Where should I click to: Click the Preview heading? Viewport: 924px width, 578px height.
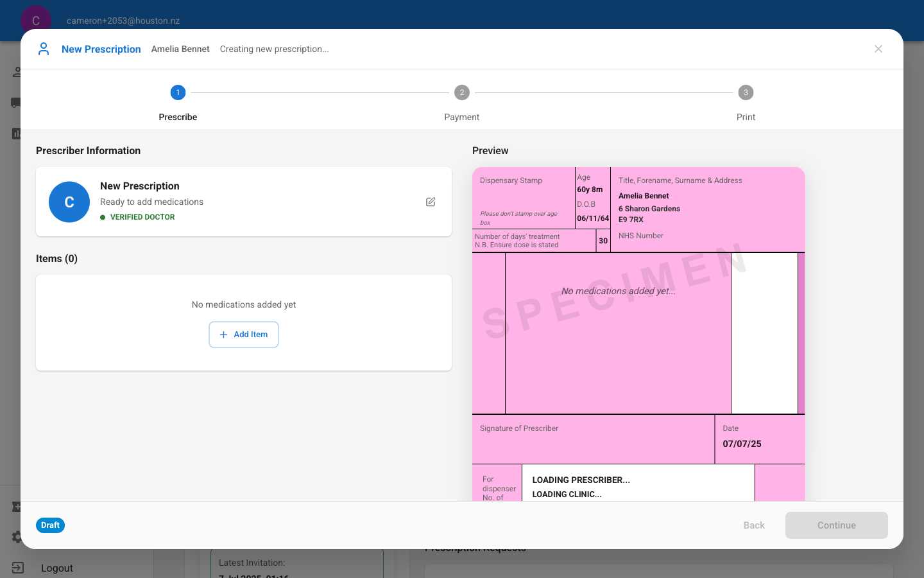490,150
